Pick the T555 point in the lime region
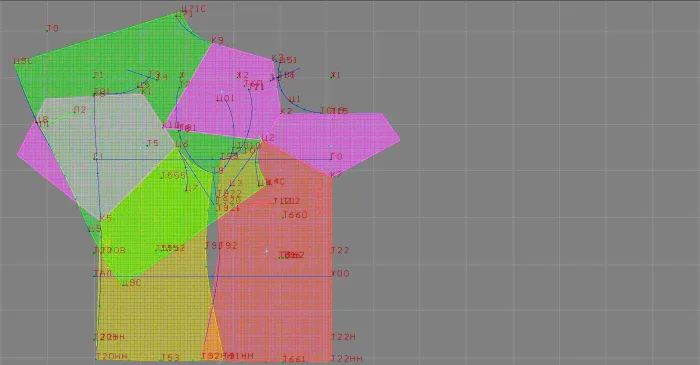Viewport: 700px width, 365px height. [x=173, y=175]
